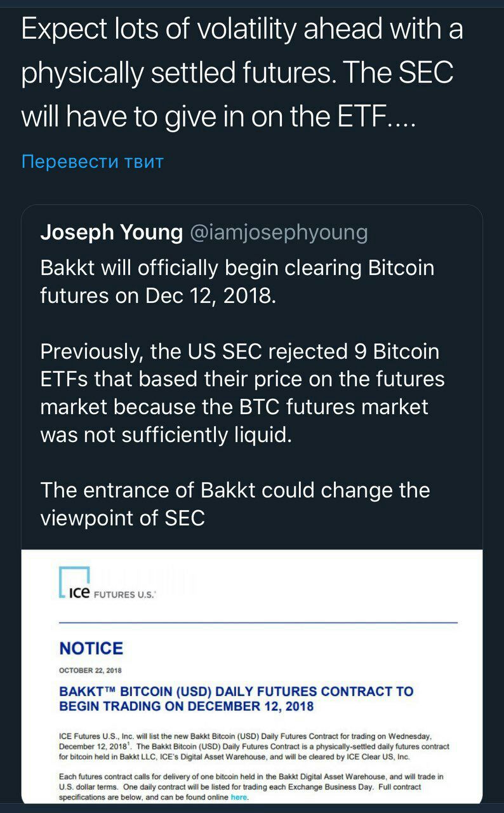Tap the "FUTURES U.S." label beside the logo
504x813 pixels.
tap(124, 595)
